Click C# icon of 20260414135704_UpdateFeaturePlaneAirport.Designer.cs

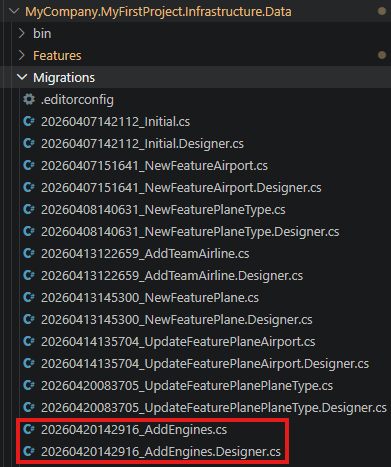pyautogui.click(x=29, y=363)
